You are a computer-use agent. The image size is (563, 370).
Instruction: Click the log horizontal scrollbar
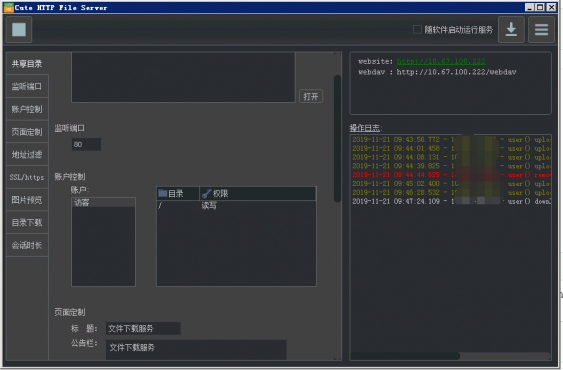(405, 356)
